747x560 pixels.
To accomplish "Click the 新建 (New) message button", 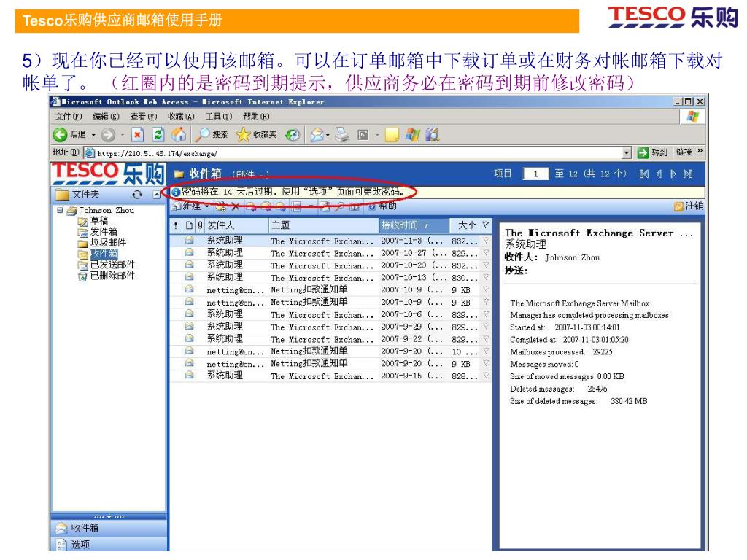I will click(187, 206).
